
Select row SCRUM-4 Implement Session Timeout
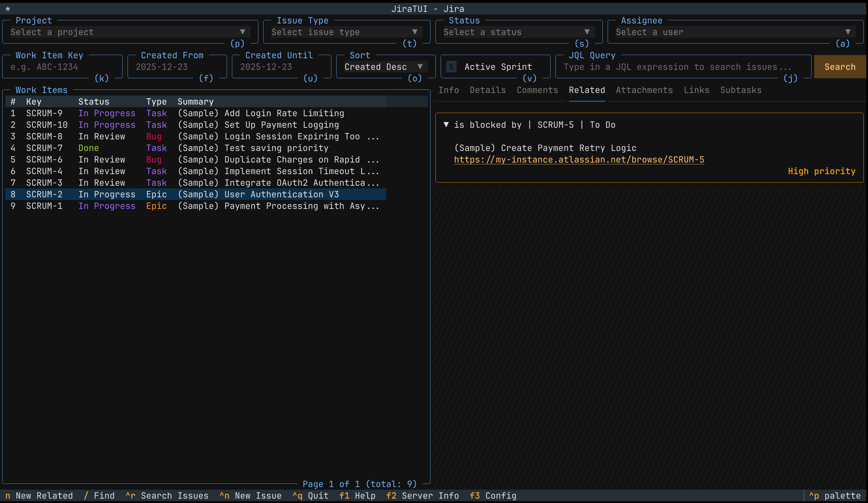(x=196, y=171)
